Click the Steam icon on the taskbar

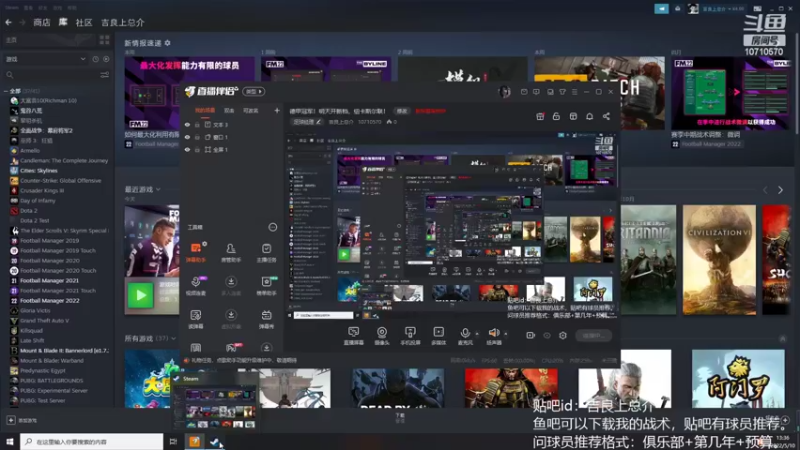point(215,442)
